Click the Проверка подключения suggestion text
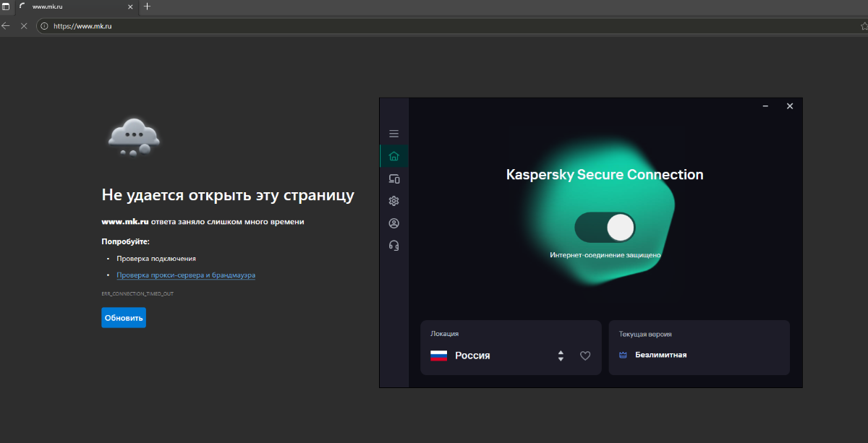The width and height of the screenshot is (868, 443). [x=156, y=258]
